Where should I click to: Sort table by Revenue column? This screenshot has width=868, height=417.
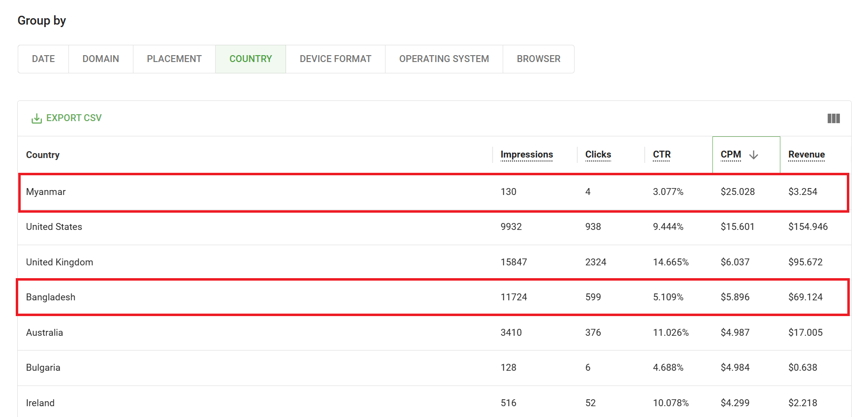point(806,155)
